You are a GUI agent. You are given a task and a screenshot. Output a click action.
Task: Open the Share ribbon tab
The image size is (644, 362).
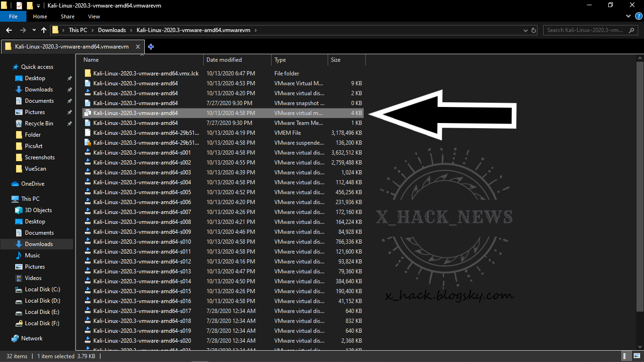[x=67, y=16]
